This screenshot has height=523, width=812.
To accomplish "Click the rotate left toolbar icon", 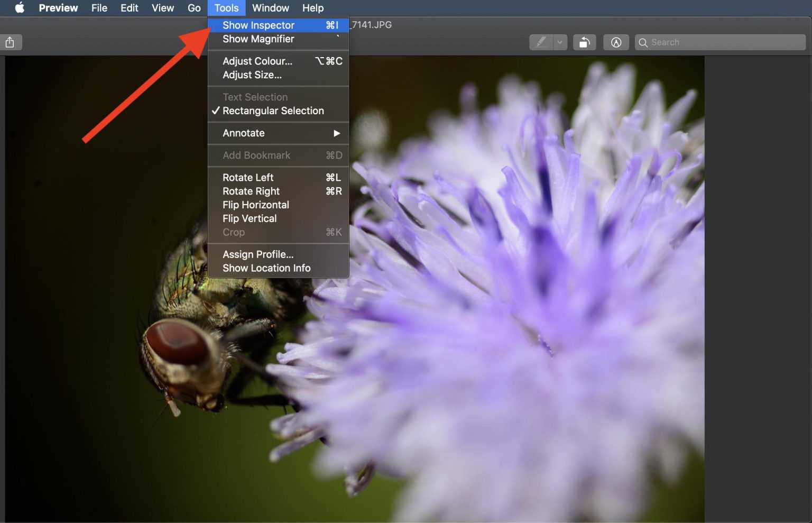I will (584, 42).
